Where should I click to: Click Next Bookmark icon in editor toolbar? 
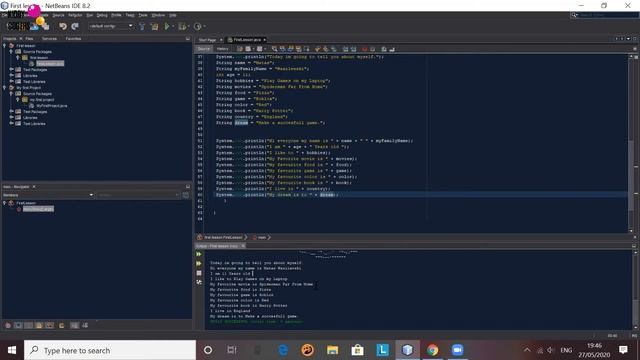(326, 49)
